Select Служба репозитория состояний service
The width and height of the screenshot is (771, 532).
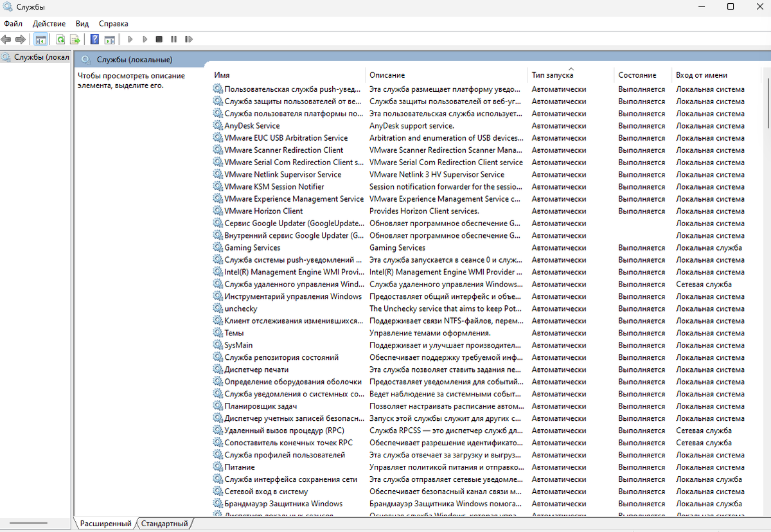click(x=281, y=358)
